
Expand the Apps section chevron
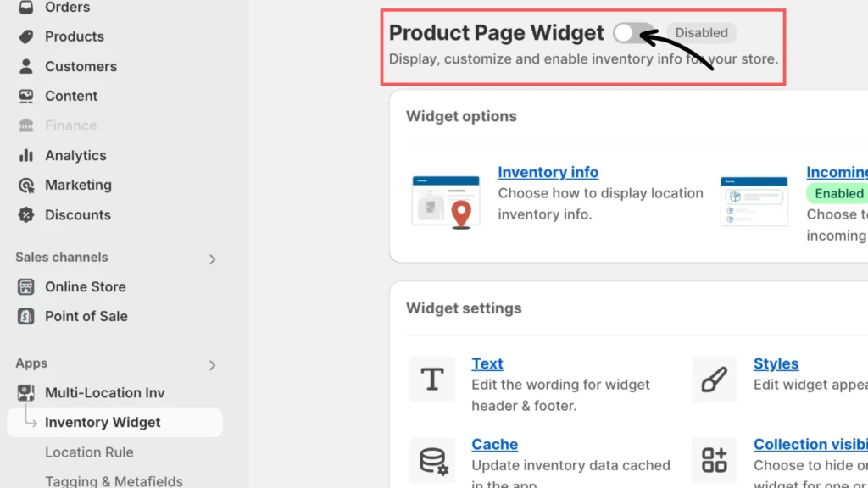tap(213, 365)
